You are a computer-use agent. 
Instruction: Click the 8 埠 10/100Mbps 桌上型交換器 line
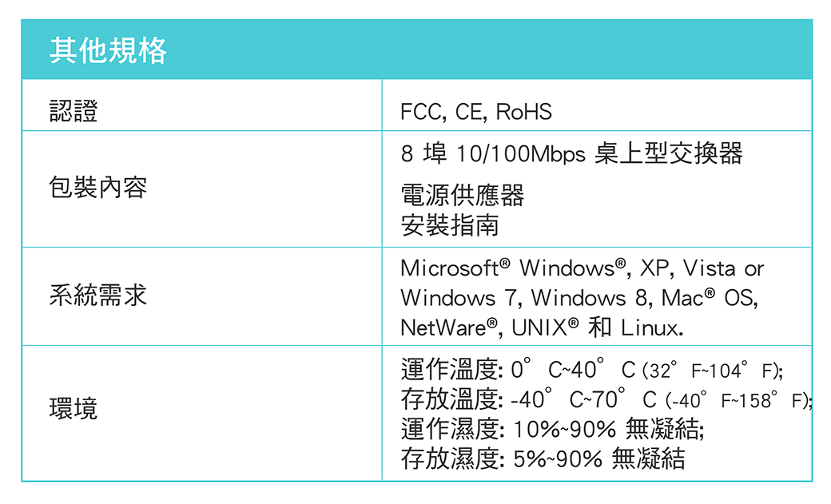click(572, 153)
